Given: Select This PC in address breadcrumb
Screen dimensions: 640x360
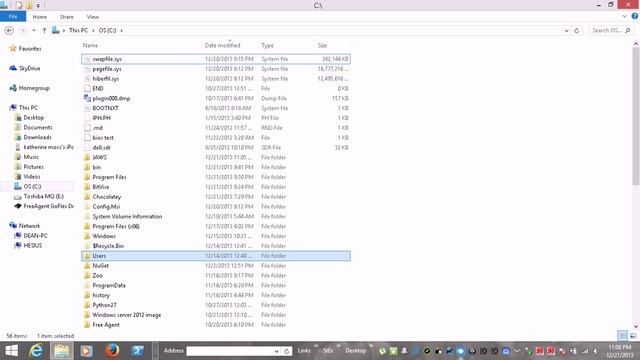Looking at the screenshot, I should [x=78, y=31].
